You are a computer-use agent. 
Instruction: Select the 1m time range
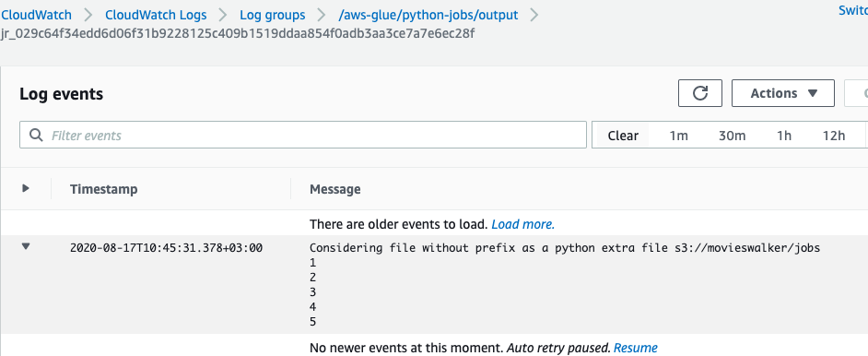click(x=678, y=136)
